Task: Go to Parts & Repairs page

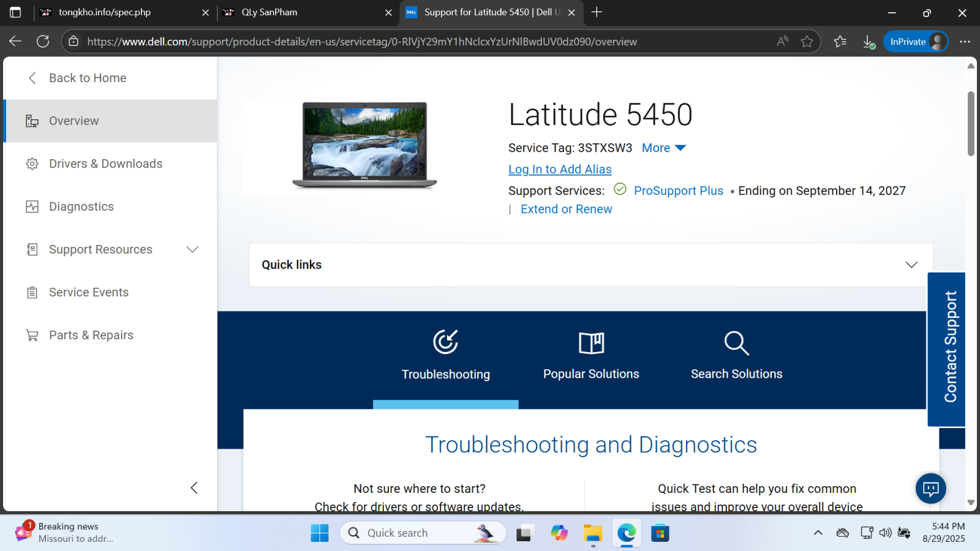Action: (x=91, y=335)
